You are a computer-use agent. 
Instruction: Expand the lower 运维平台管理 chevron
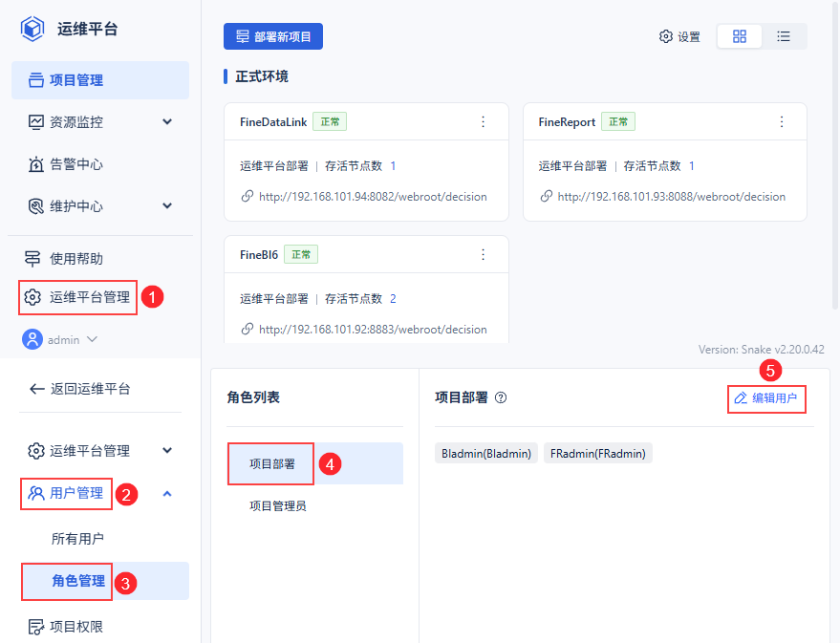[x=167, y=451]
